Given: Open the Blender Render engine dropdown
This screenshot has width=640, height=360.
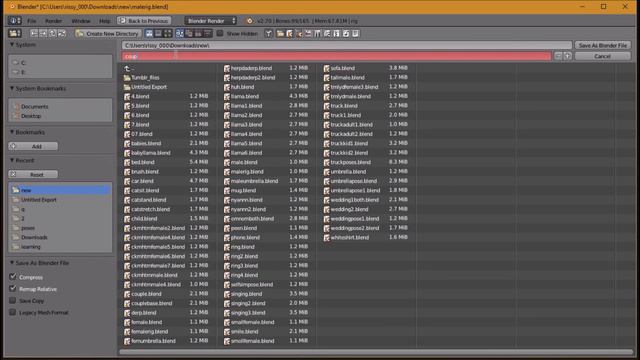Looking at the screenshot, I should (210, 20).
